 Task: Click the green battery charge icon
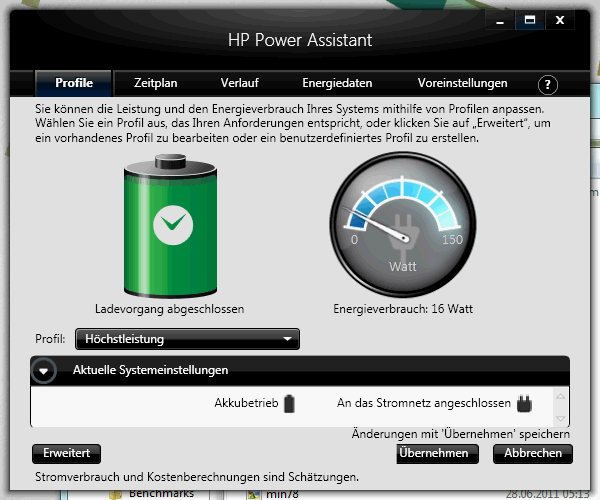click(170, 226)
